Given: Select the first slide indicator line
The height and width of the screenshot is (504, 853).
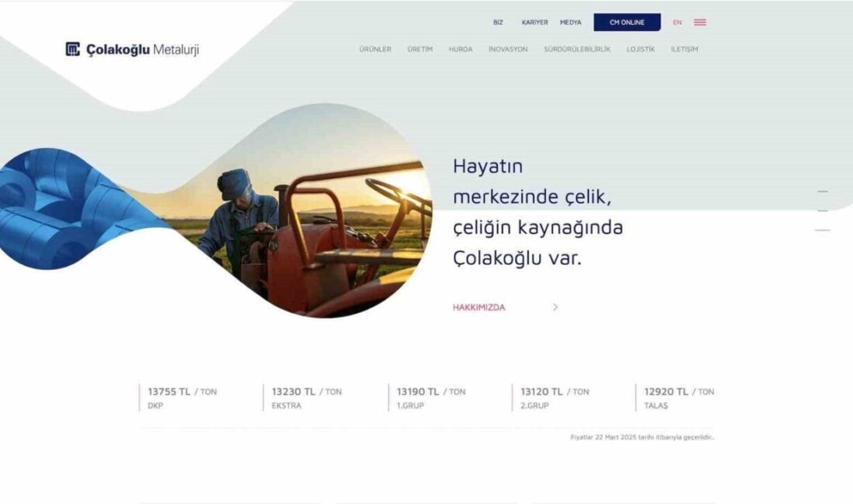Looking at the screenshot, I should 823,192.
